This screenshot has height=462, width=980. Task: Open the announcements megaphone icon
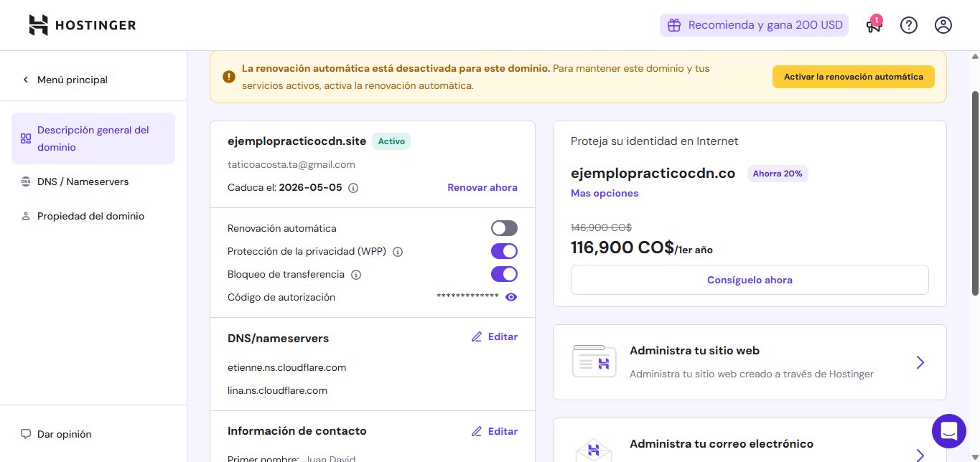pyautogui.click(x=873, y=25)
